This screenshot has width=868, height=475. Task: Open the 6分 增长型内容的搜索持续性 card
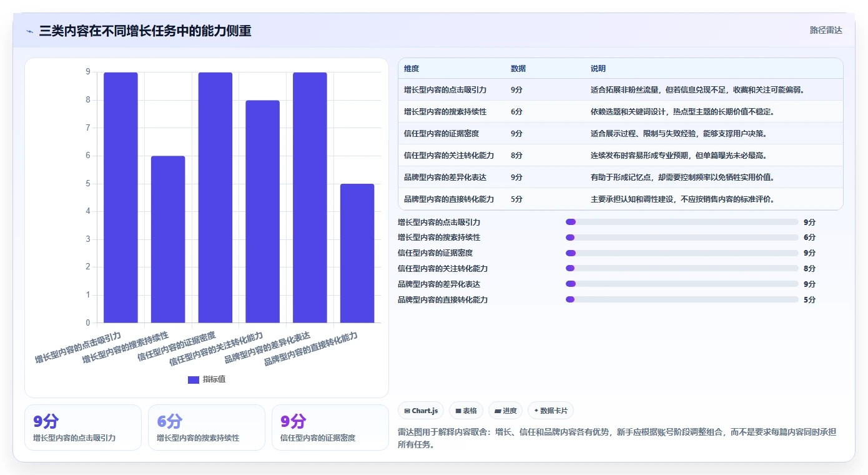(207, 427)
